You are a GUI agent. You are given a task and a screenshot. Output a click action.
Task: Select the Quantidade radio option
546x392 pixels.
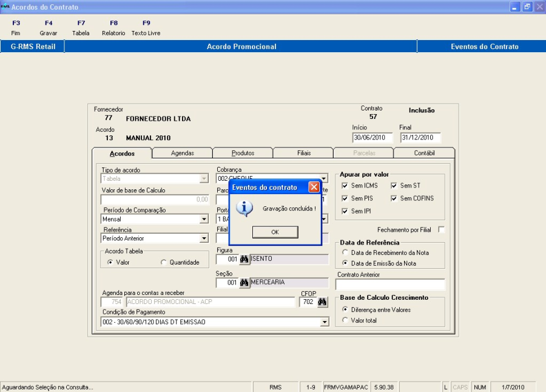164,262
